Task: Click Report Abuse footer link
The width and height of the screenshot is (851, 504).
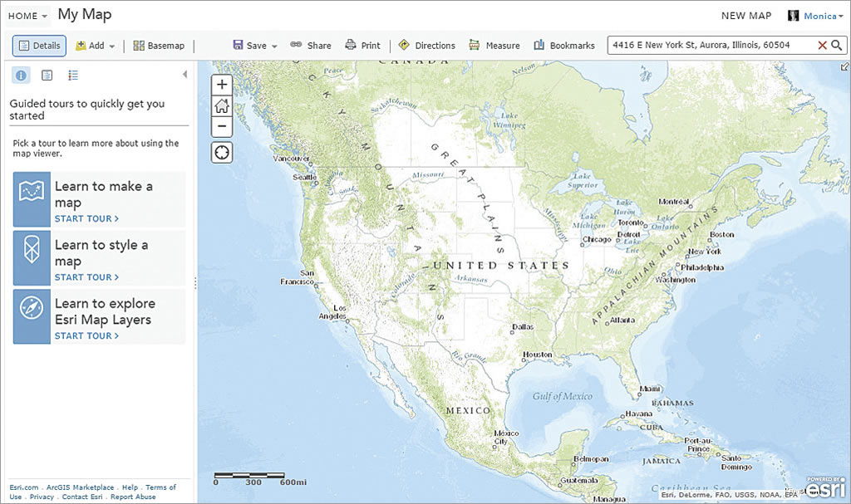Action: pos(133,497)
